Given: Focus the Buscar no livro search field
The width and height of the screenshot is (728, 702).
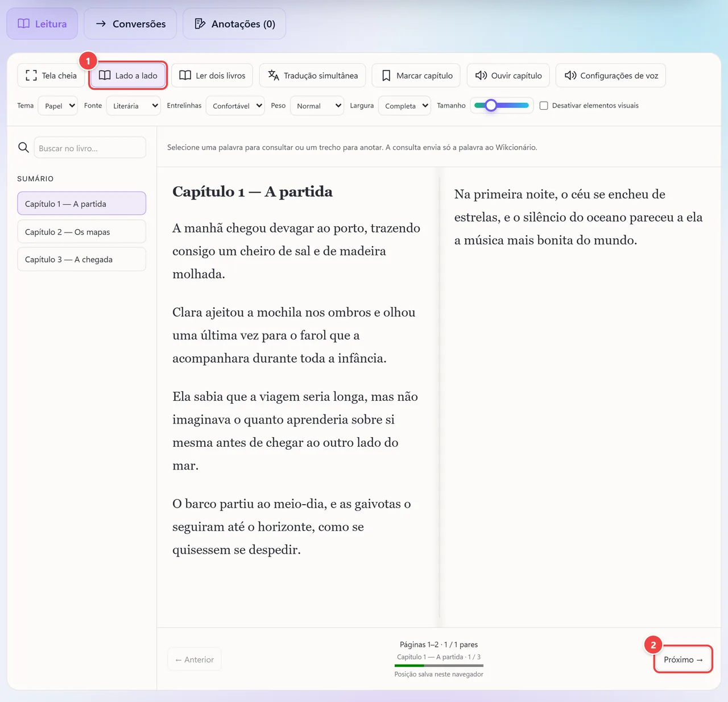Looking at the screenshot, I should point(90,148).
